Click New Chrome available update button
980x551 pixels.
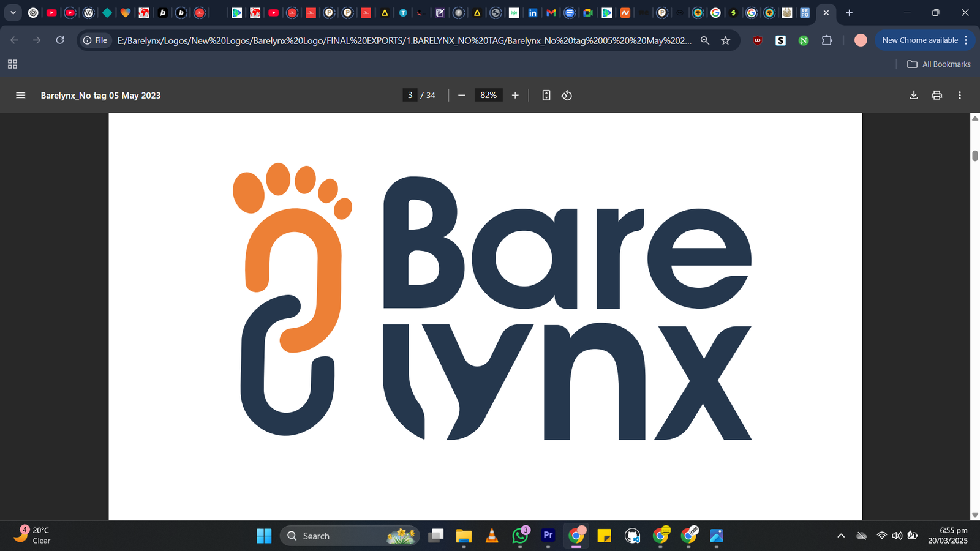pos(920,40)
